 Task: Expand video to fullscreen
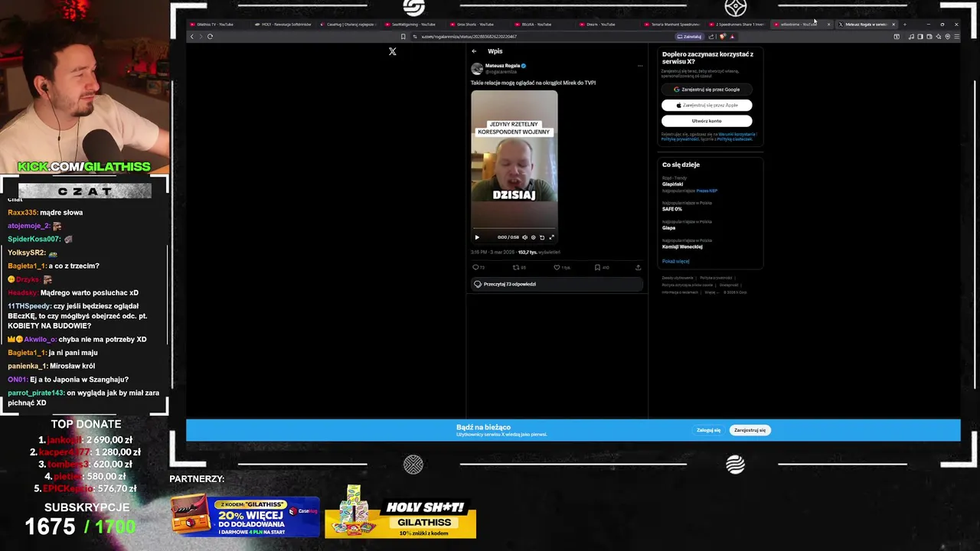click(x=551, y=237)
